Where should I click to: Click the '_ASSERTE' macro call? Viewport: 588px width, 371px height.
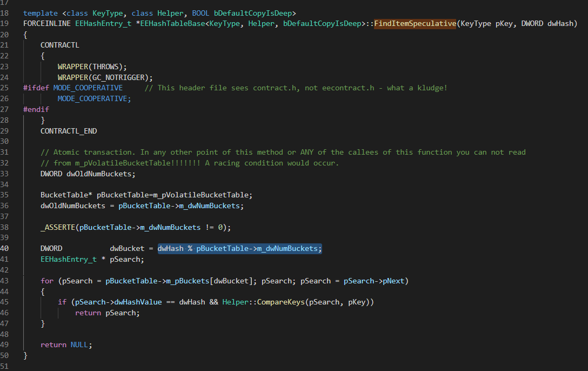(58, 227)
